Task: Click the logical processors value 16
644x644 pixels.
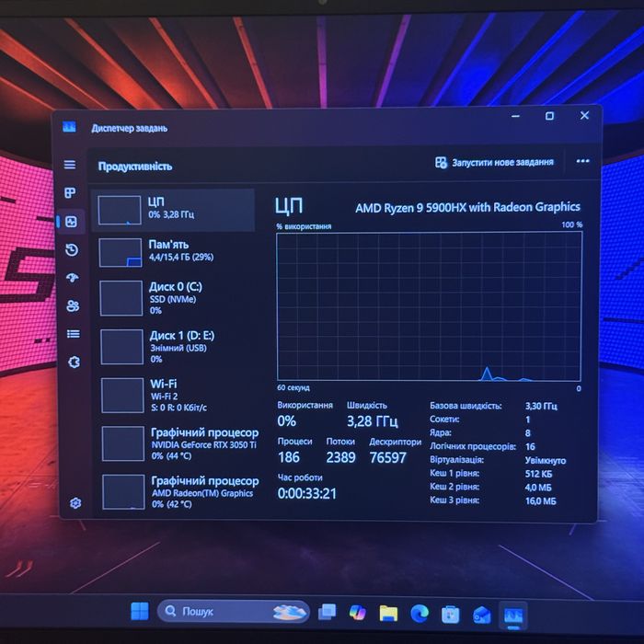Action: tap(530, 446)
